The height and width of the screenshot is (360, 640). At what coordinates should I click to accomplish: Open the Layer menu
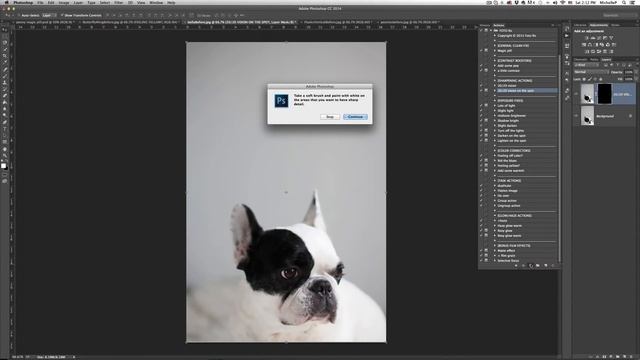78,2
